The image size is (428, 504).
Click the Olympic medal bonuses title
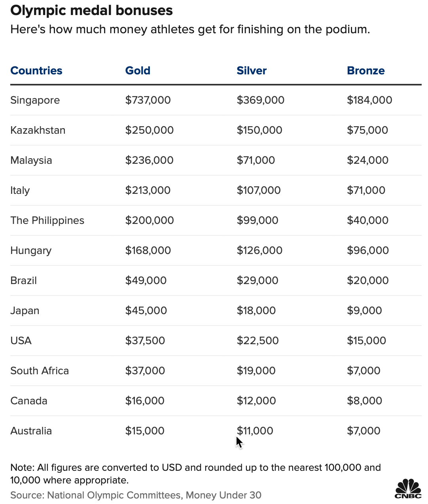point(91,11)
